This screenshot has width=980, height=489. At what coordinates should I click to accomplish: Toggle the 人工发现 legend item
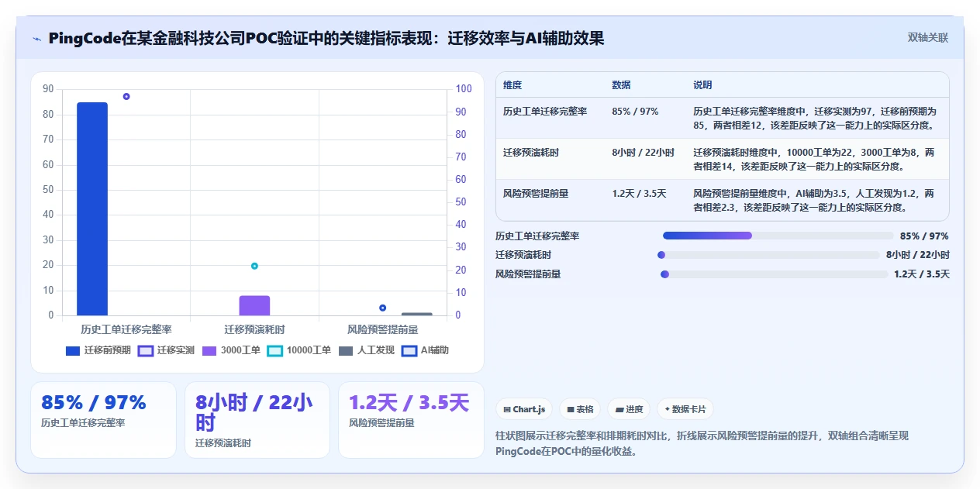tap(367, 350)
